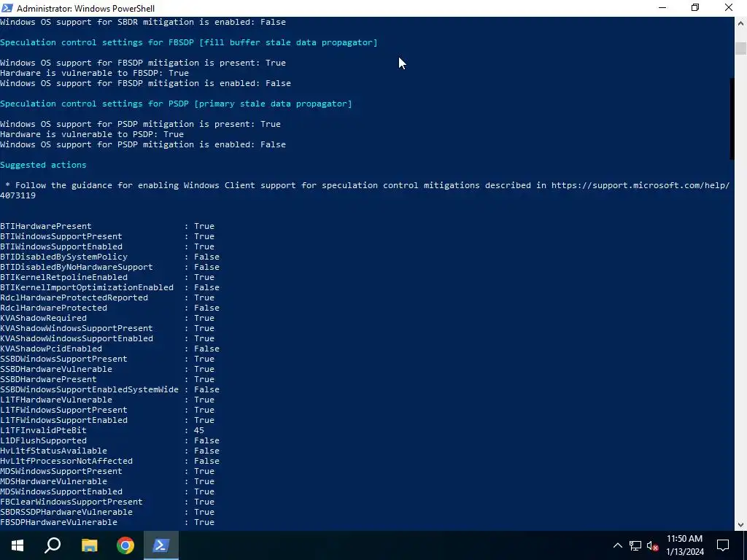Click the SSBDHardwareVulnerable row
The height and width of the screenshot is (560, 747).
pyautogui.click(x=107, y=369)
